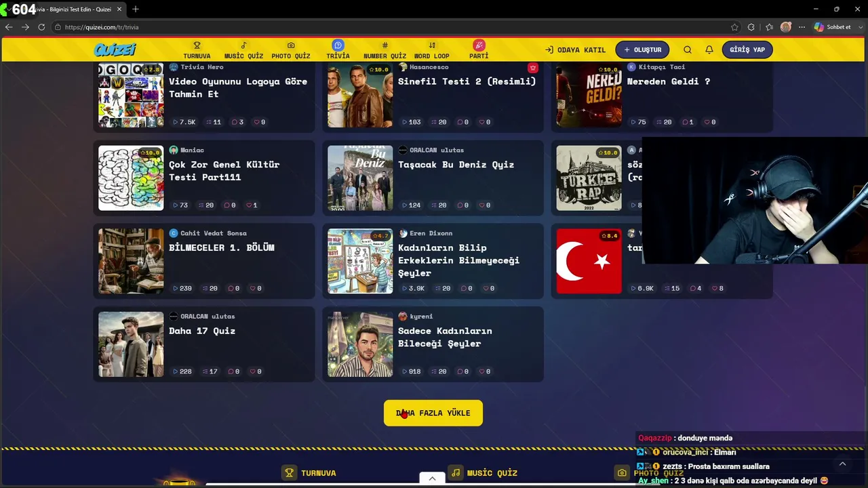
Task: Click the Turkish flag quiz thumbnail
Action: (589, 261)
